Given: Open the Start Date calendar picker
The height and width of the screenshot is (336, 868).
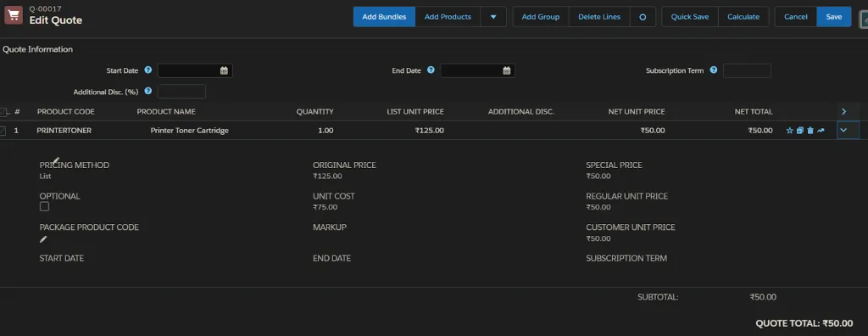Looking at the screenshot, I should point(224,70).
